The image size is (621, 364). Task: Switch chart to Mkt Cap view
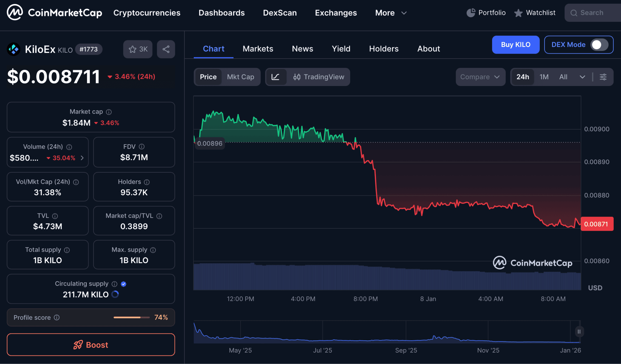coord(241,77)
